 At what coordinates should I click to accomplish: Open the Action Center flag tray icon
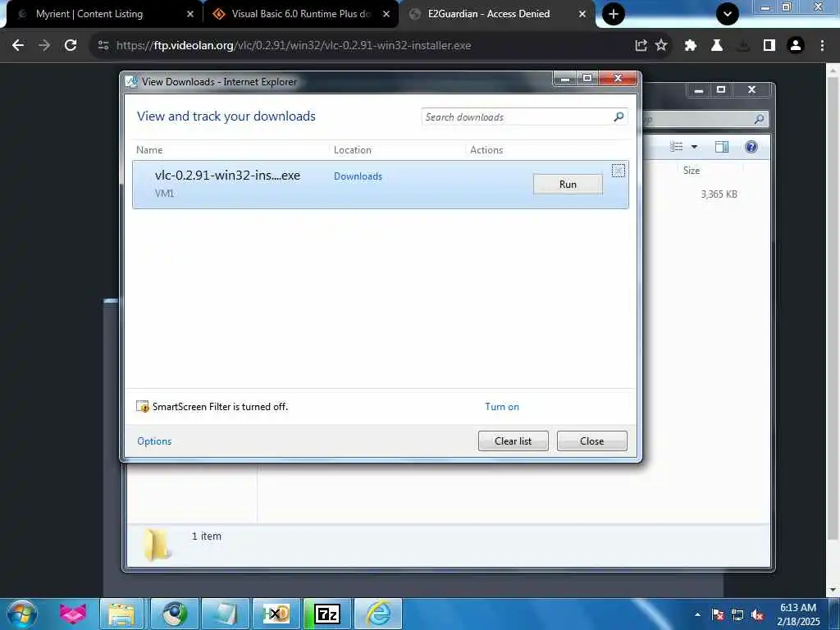coord(718,615)
